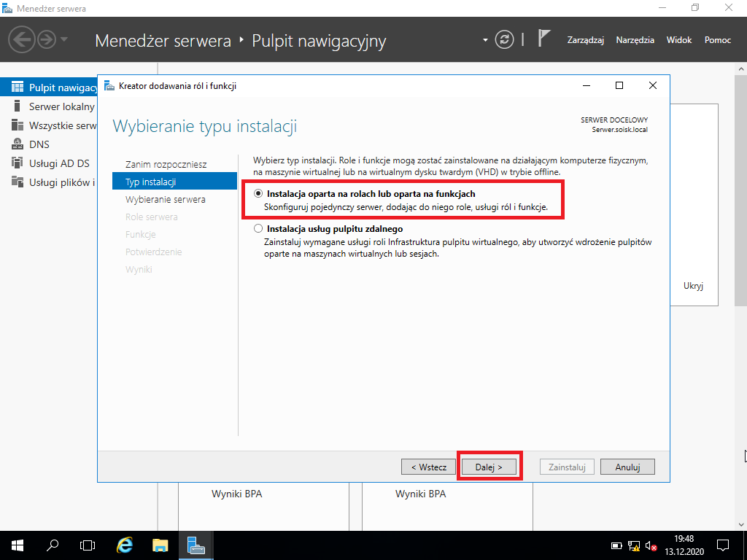Select the Serwer lokalny sidebar icon
The image size is (747, 560).
coord(18,106)
